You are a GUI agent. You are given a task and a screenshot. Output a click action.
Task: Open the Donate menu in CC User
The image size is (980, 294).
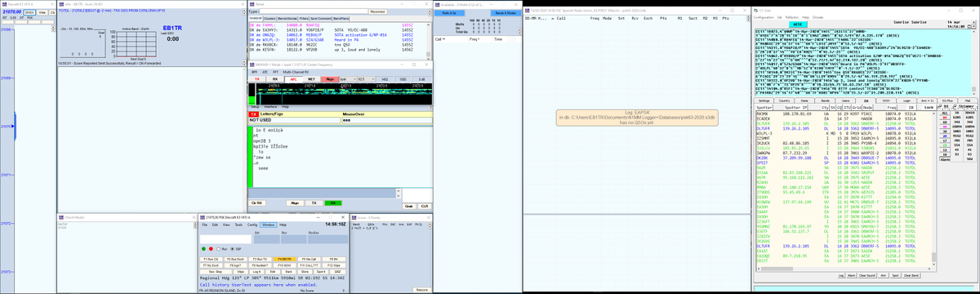[817, 17]
